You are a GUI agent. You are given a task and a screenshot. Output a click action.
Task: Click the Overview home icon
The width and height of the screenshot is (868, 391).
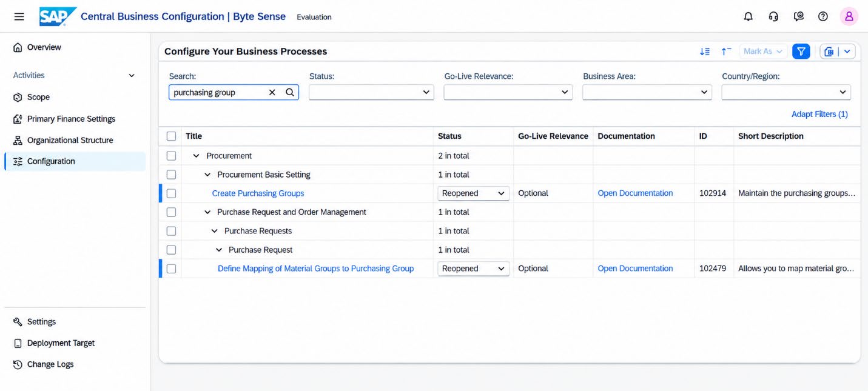coord(18,47)
